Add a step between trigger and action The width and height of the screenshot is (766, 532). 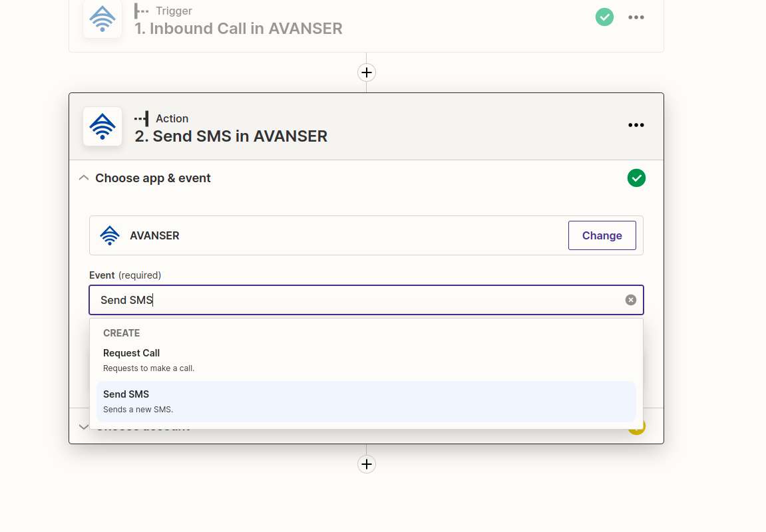(367, 72)
